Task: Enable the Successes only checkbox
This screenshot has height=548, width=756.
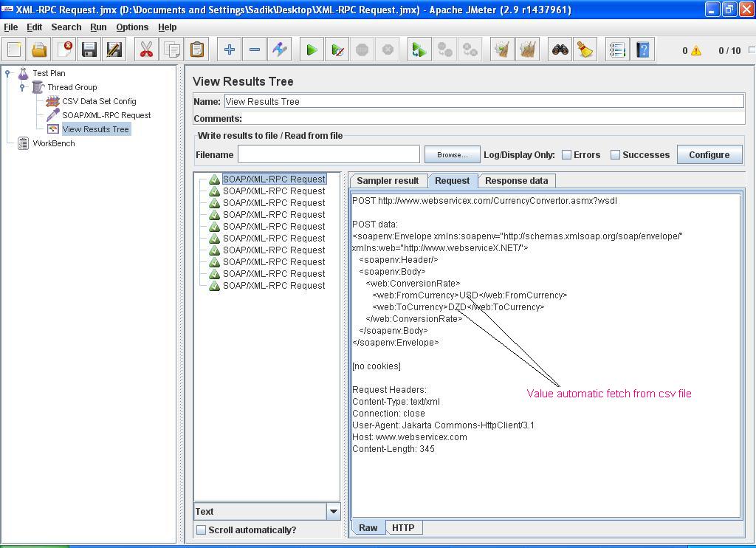Action: click(615, 155)
